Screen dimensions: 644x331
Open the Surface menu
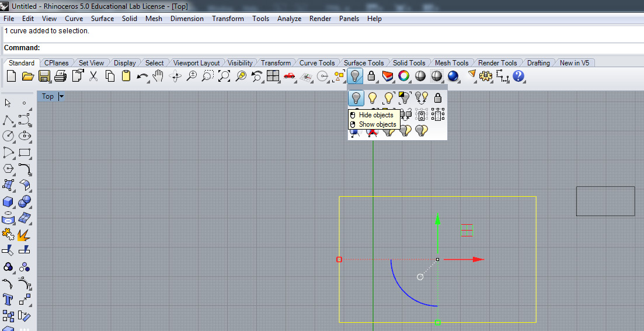click(x=102, y=19)
